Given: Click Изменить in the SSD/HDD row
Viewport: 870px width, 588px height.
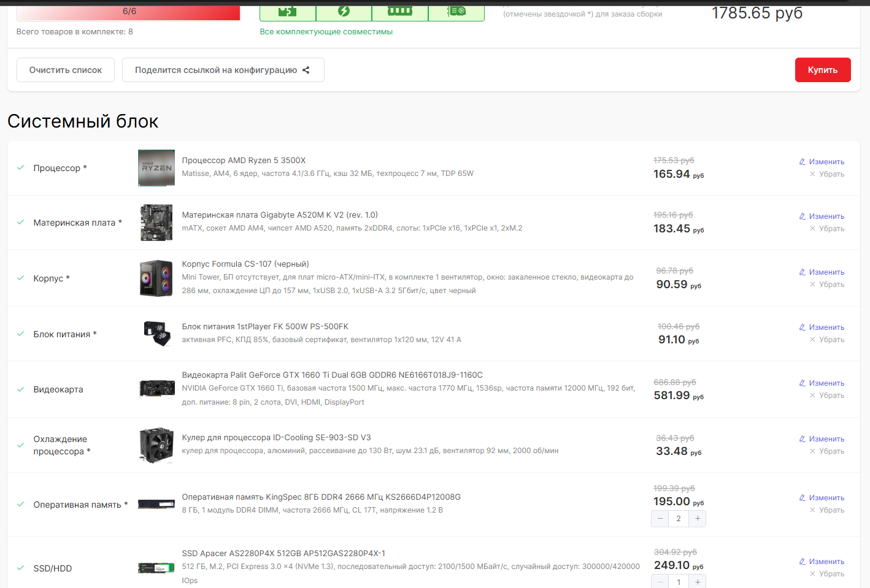Looking at the screenshot, I should pos(822,562).
